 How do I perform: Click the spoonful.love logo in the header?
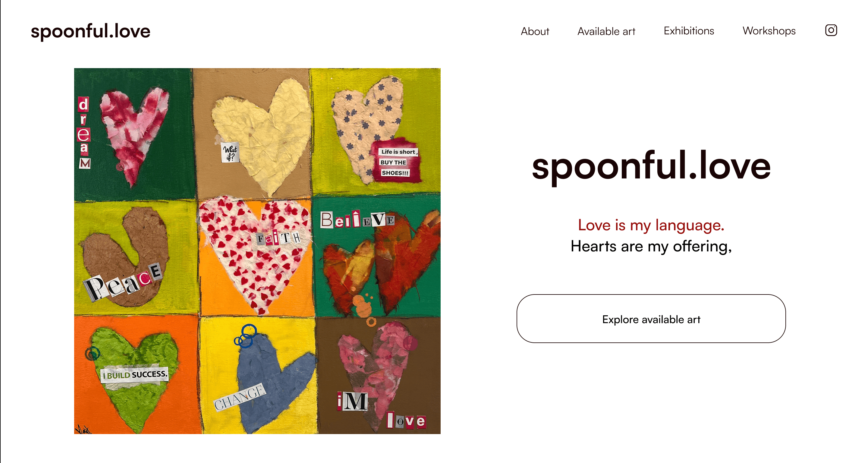point(91,31)
